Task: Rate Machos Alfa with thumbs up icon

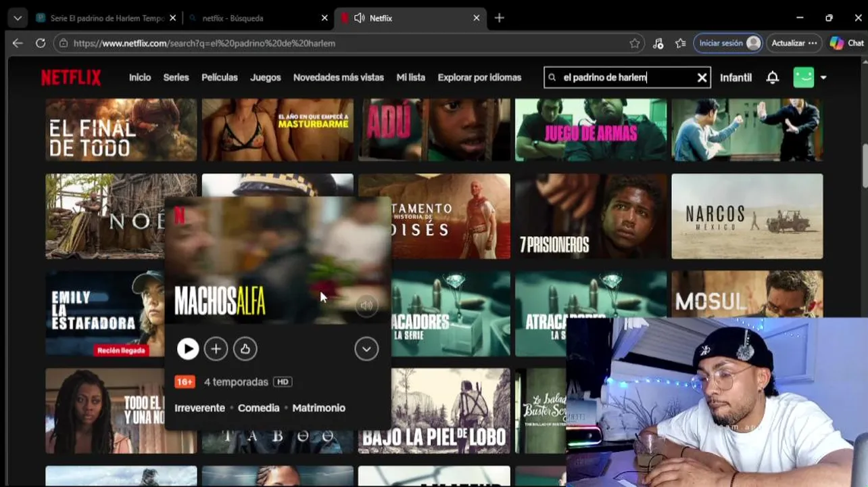Action: pos(245,349)
